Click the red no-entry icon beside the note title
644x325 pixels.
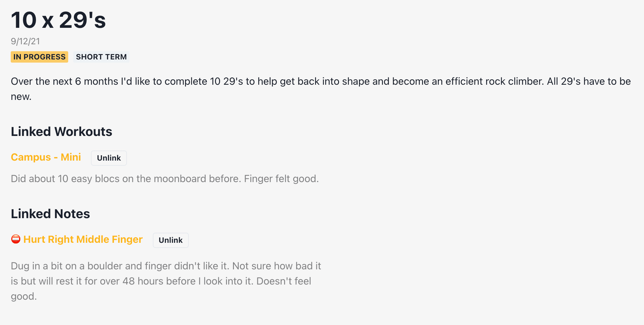(16, 239)
